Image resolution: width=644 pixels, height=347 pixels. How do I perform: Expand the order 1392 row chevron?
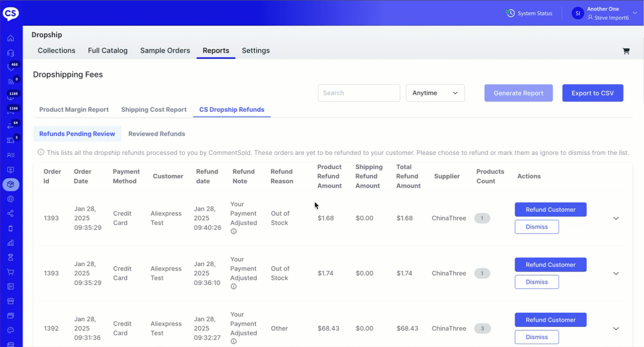pos(616,328)
